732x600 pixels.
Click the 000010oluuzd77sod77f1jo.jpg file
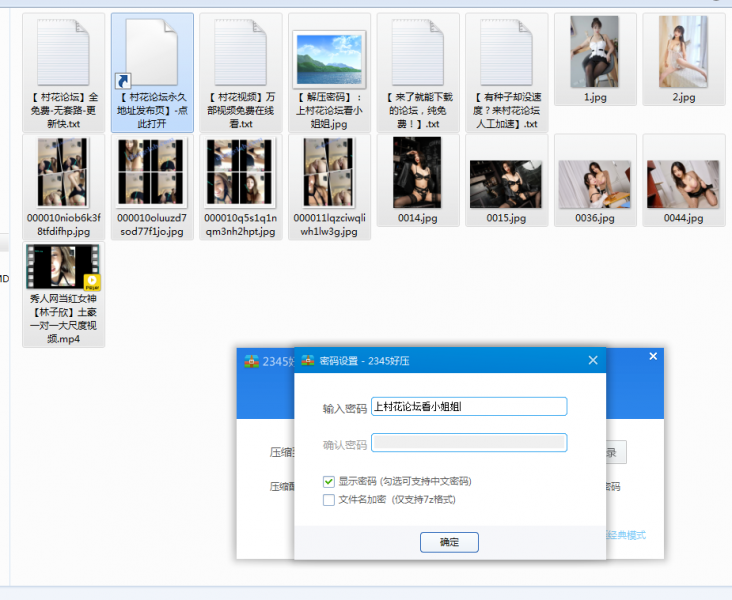(x=152, y=173)
